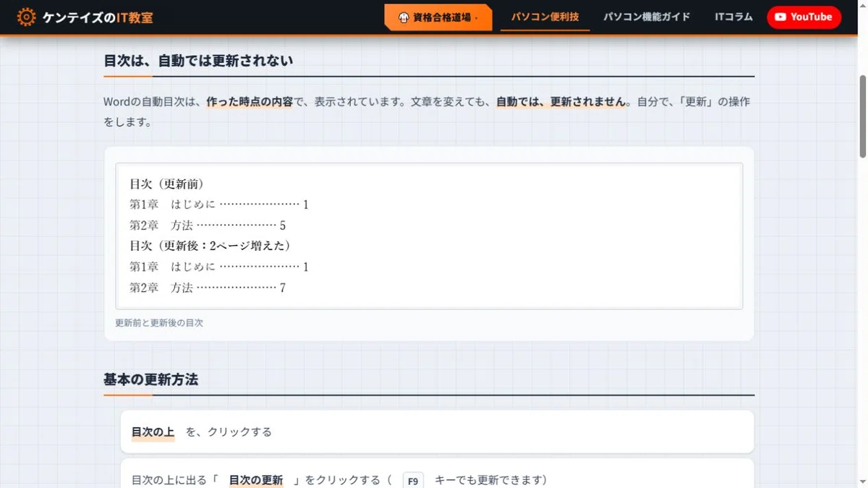Click the bold phrase 自動では、更新されません

pyautogui.click(x=561, y=102)
